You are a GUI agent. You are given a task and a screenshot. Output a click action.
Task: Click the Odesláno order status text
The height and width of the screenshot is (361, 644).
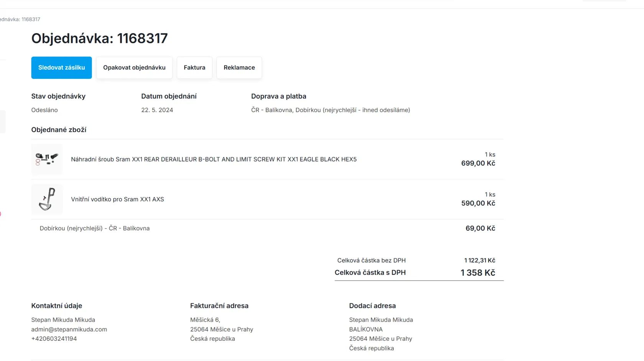44,110
